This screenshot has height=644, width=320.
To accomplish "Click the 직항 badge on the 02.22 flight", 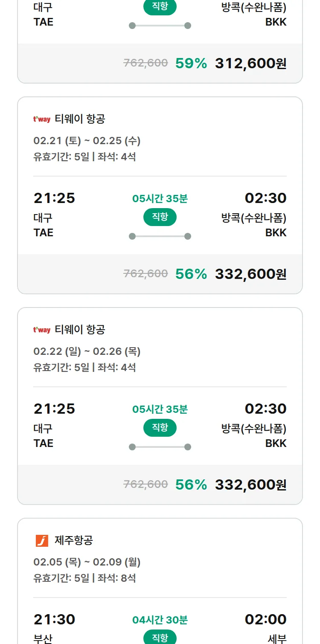I will click(x=160, y=428).
